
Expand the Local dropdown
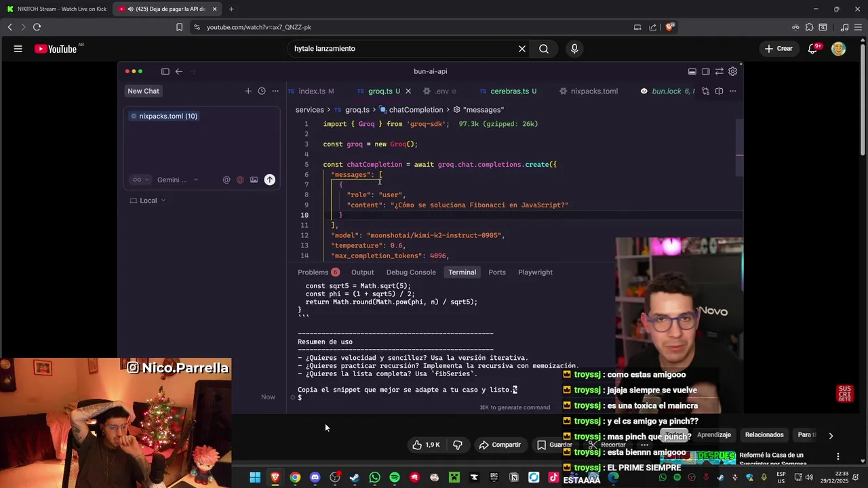[147, 201]
